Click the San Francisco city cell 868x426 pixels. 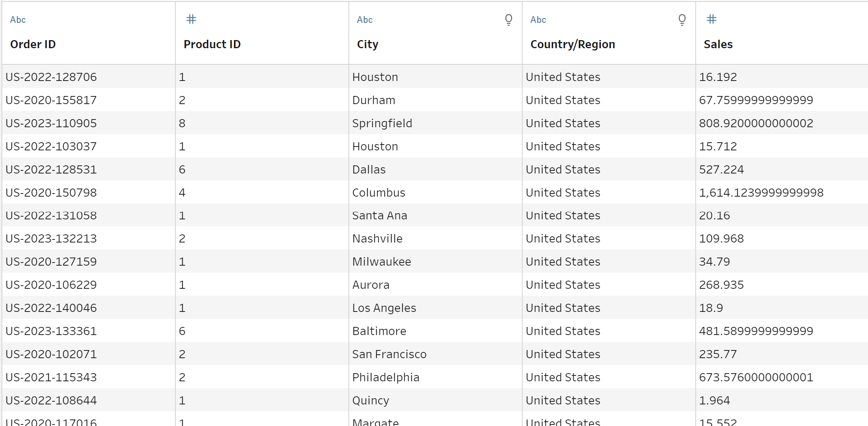(x=389, y=354)
